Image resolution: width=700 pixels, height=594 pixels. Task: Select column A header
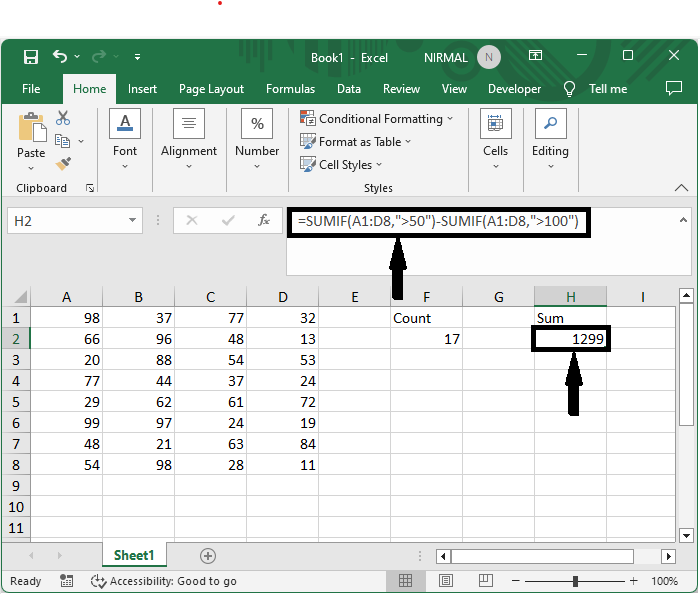67,297
